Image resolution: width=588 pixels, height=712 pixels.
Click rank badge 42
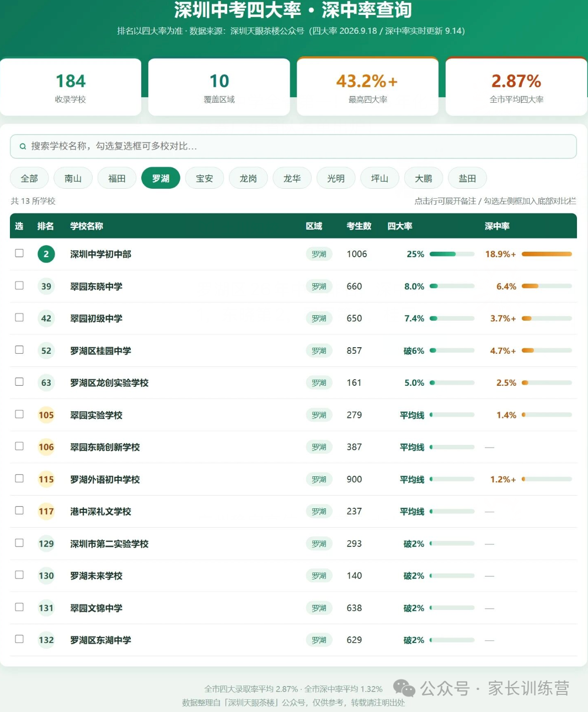pyautogui.click(x=46, y=318)
